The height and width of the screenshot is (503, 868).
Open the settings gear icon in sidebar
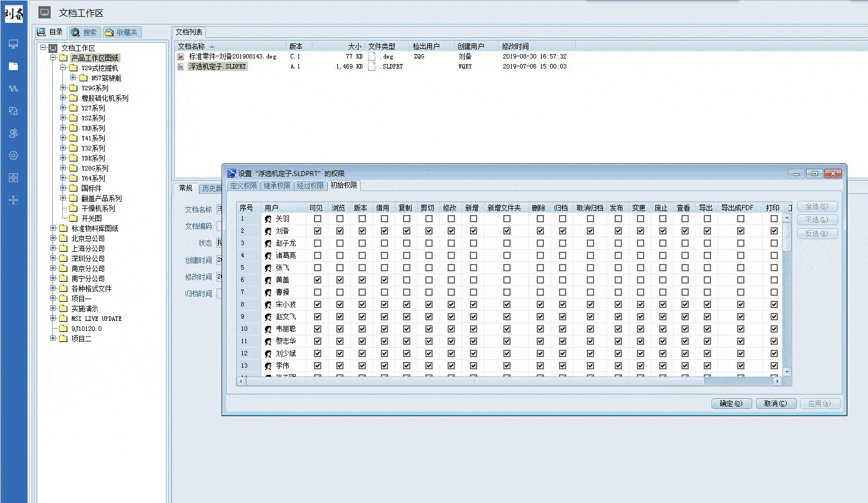coord(13,155)
